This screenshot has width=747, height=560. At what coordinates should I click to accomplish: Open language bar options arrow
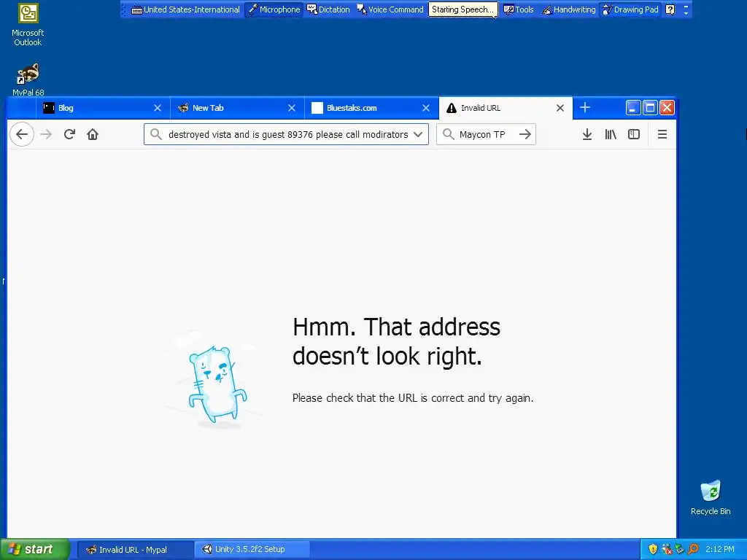(686, 9)
